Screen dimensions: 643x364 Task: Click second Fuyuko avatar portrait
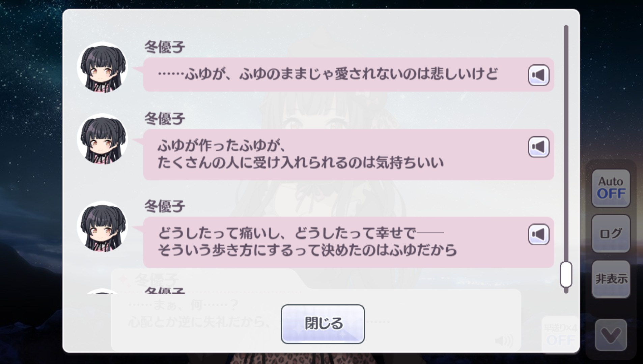click(x=103, y=139)
